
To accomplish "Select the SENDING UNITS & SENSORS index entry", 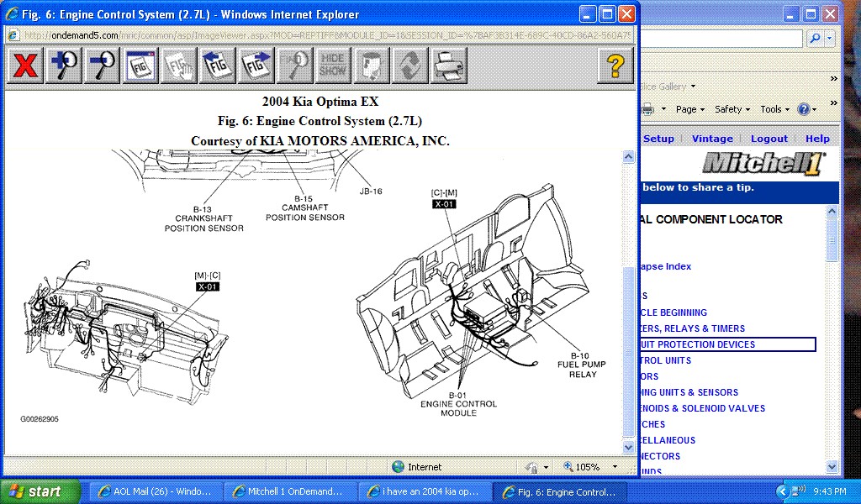I will click(x=689, y=392).
